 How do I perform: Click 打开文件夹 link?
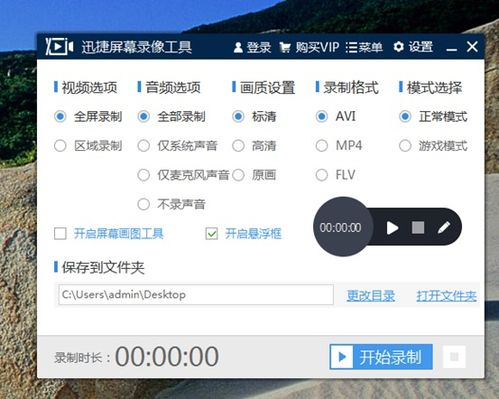coord(446,296)
